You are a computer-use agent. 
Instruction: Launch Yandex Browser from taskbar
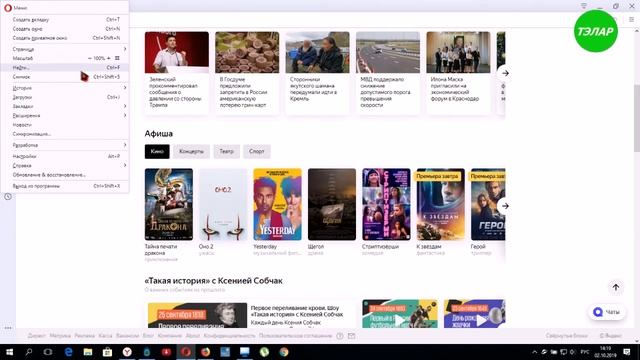(127, 352)
